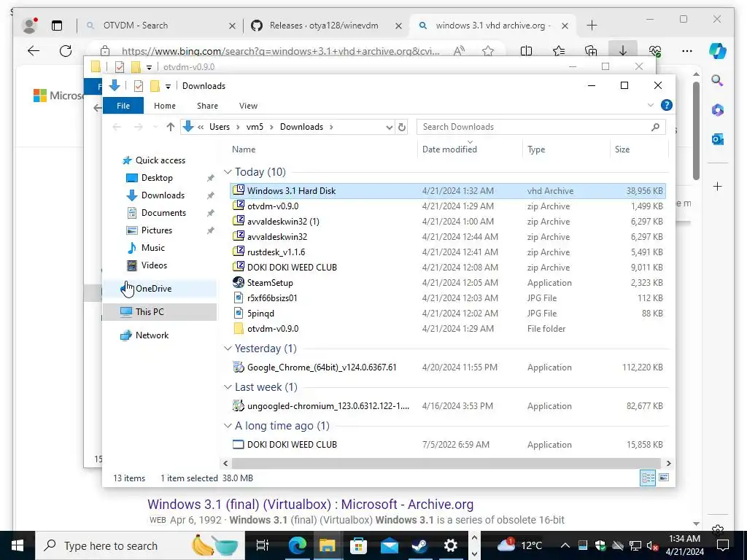Image resolution: width=747 pixels, height=560 pixels.
Task: Click Properties icon in quick access toolbar
Action: point(138,86)
